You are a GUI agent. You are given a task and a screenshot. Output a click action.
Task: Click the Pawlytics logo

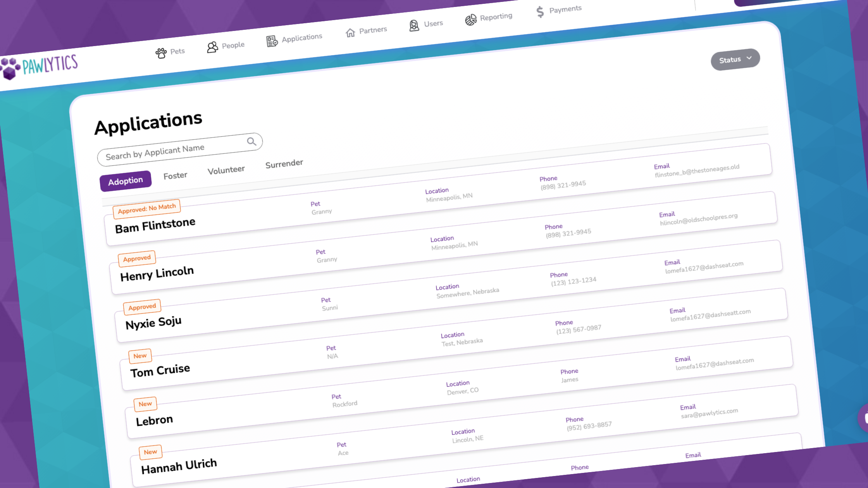39,67
